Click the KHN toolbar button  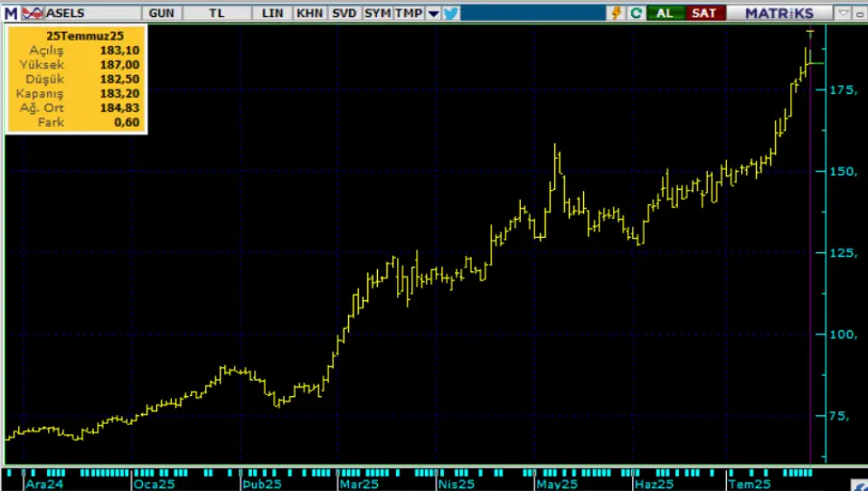click(x=309, y=14)
